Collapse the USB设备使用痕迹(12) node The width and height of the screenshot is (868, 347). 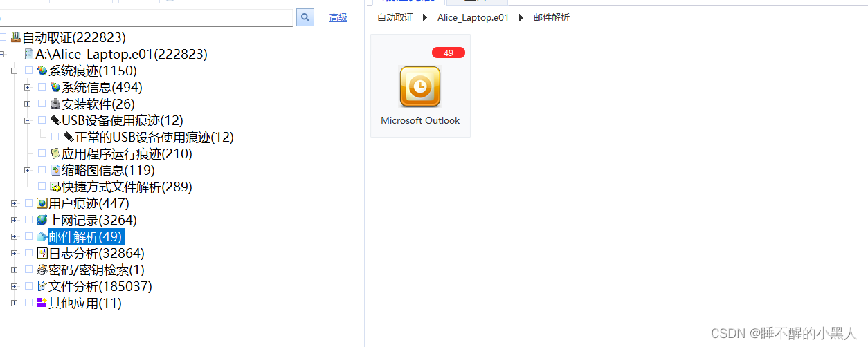[x=27, y=120]
